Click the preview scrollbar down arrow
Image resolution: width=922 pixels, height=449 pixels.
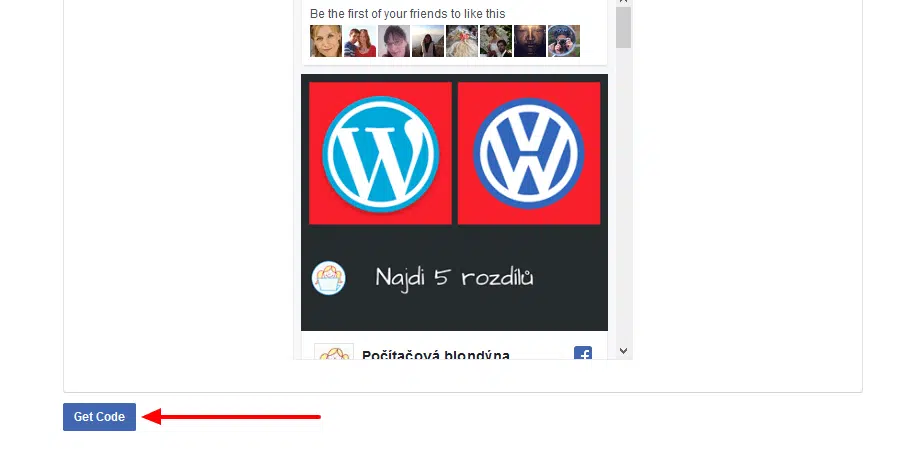623,351
